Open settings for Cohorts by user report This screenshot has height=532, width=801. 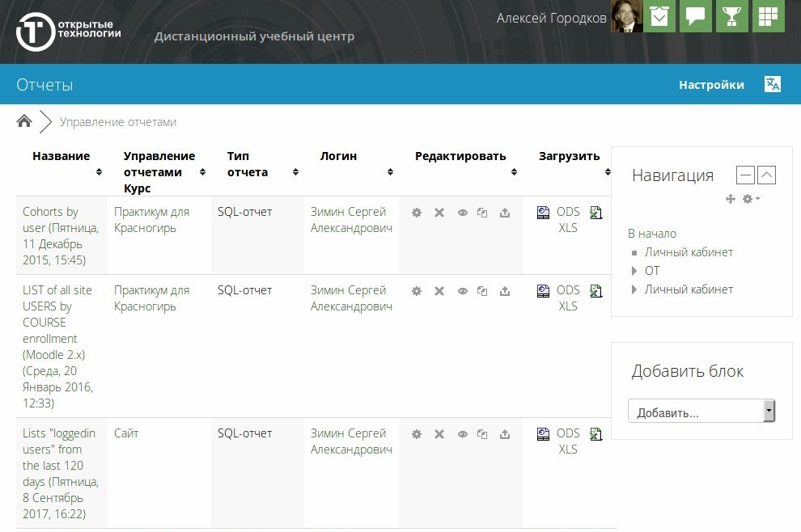tap(417, 213)
